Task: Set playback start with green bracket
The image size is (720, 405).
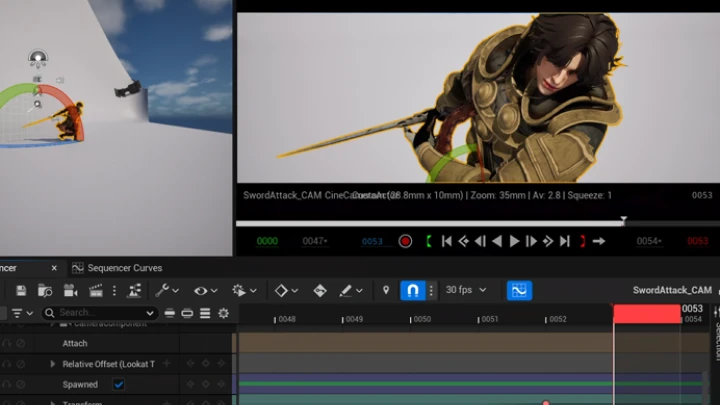Action: 429,241
